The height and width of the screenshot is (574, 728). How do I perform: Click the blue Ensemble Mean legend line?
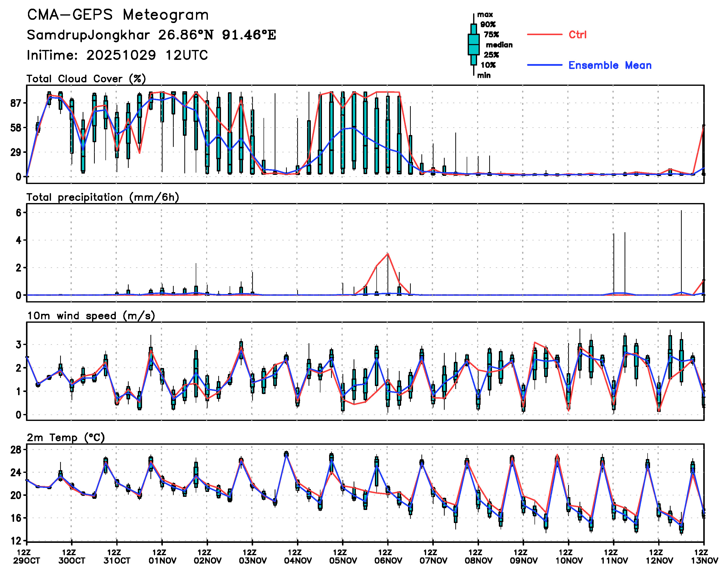544,65
